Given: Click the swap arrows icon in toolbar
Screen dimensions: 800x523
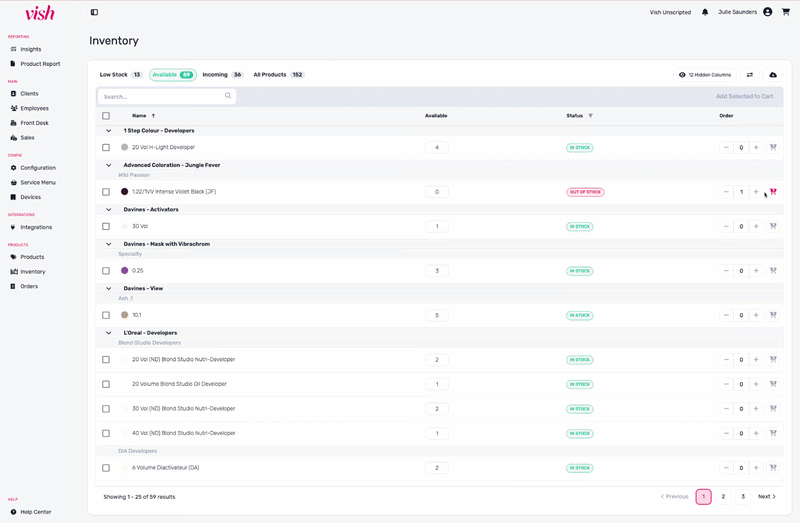Looking at the screenshot, I should pyautogui.click(x=749, y=75).
